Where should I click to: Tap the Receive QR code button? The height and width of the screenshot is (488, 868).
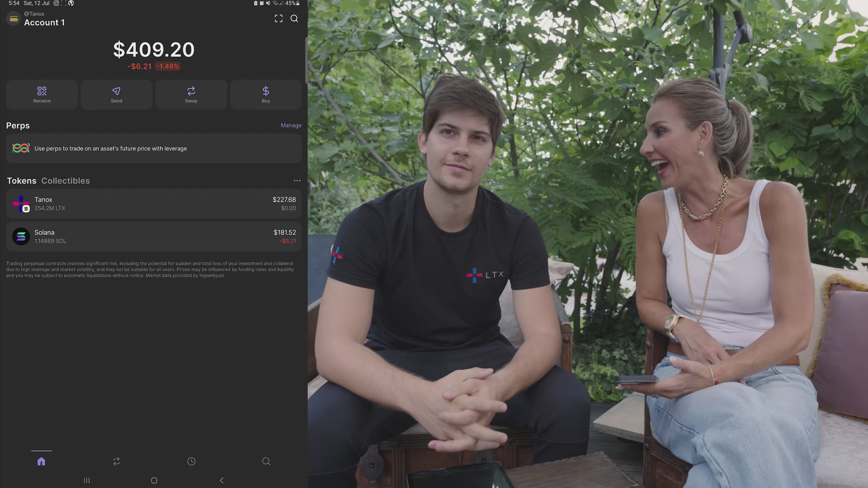click(42, 95)
